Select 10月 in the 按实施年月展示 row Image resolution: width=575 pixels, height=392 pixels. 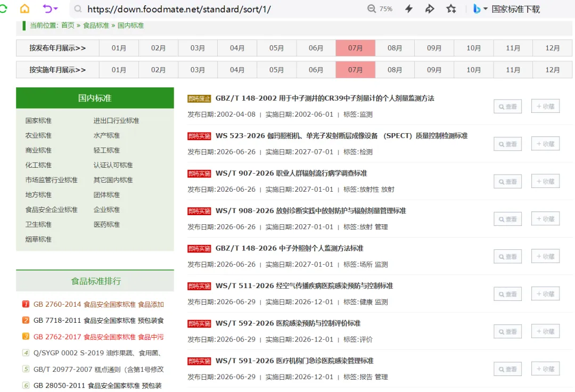coord(473,70)
